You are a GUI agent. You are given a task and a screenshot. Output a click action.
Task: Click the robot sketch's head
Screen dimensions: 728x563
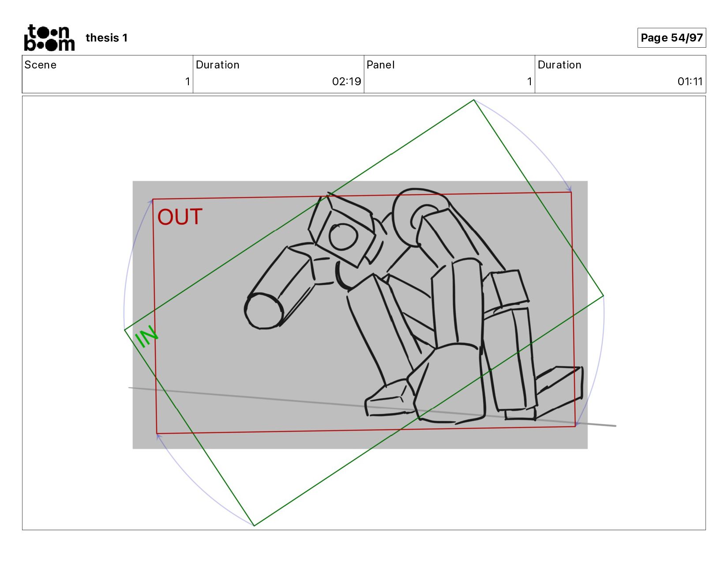coord(342,230)
